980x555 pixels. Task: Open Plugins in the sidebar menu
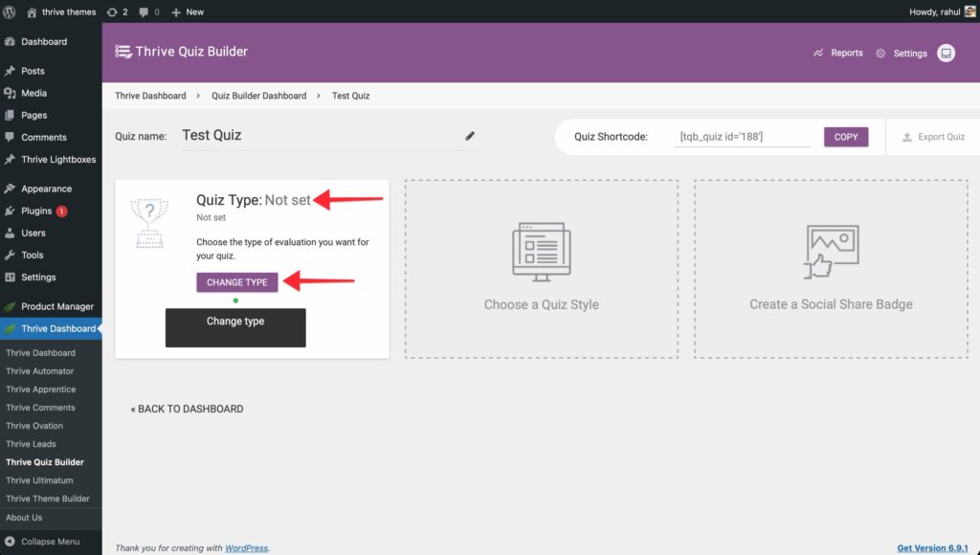click(36, 211)
